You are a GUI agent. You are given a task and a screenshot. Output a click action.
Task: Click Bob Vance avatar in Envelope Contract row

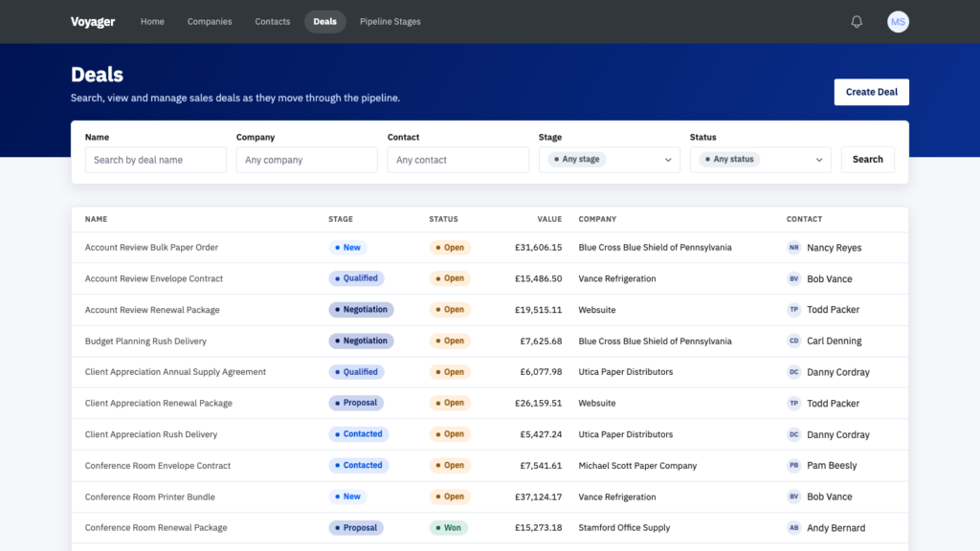coord(793,278)
